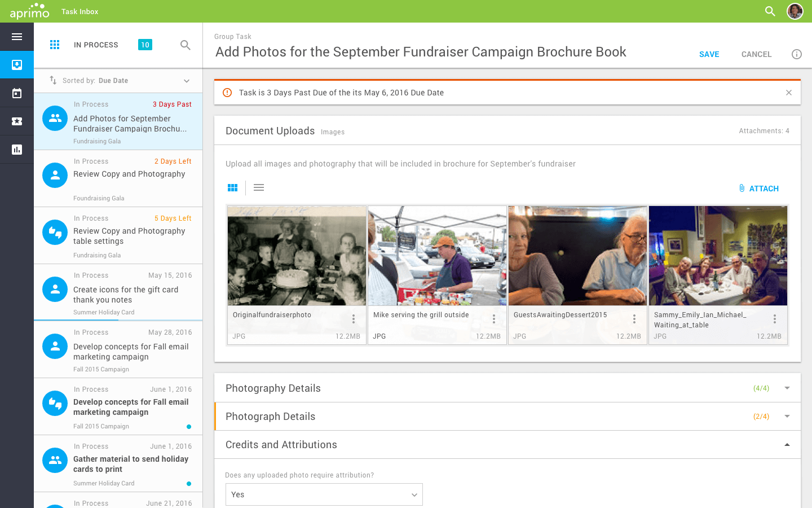This screenshot has height=508, width=812.
Task: Click the IN PROCESS filter label
Action: pyautogui.click(x=96, y=45)
